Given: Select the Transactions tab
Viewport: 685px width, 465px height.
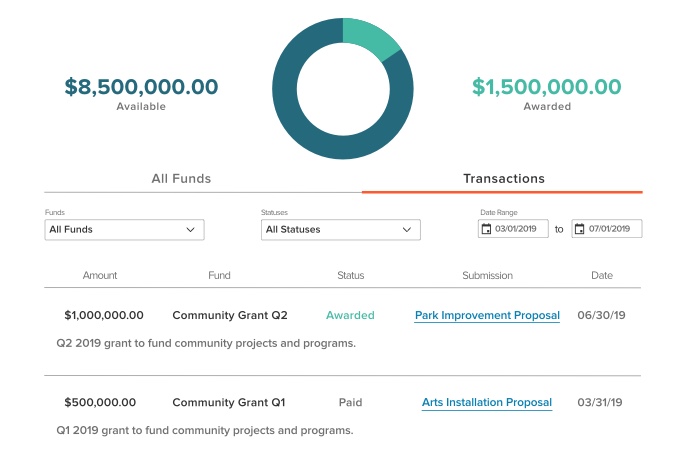Looking at the screenshot, I should pos(503,179).
